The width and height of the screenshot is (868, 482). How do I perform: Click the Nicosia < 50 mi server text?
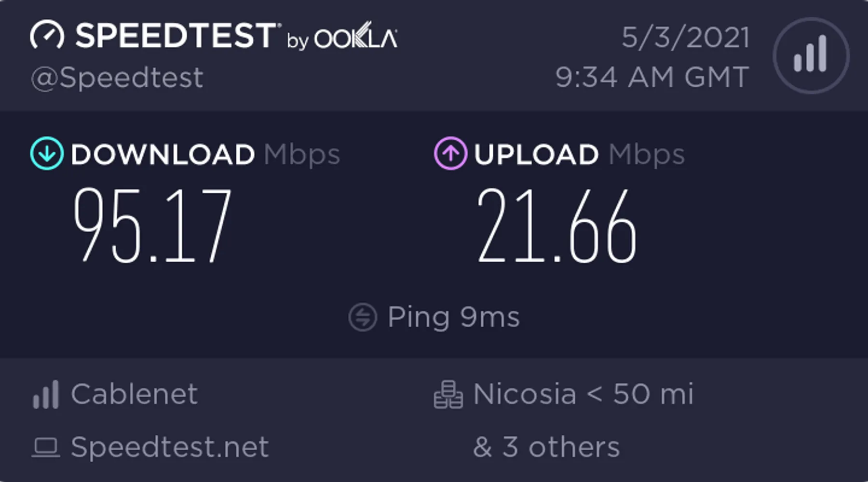coord(583,394)
